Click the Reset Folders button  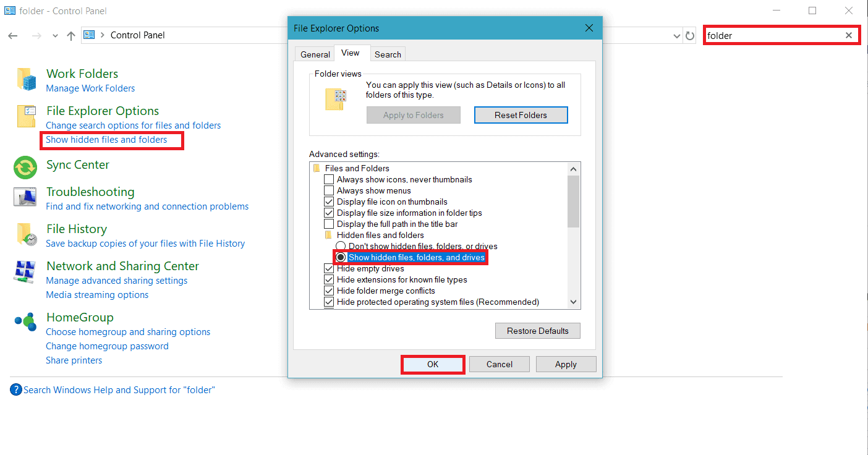point(521,114)
